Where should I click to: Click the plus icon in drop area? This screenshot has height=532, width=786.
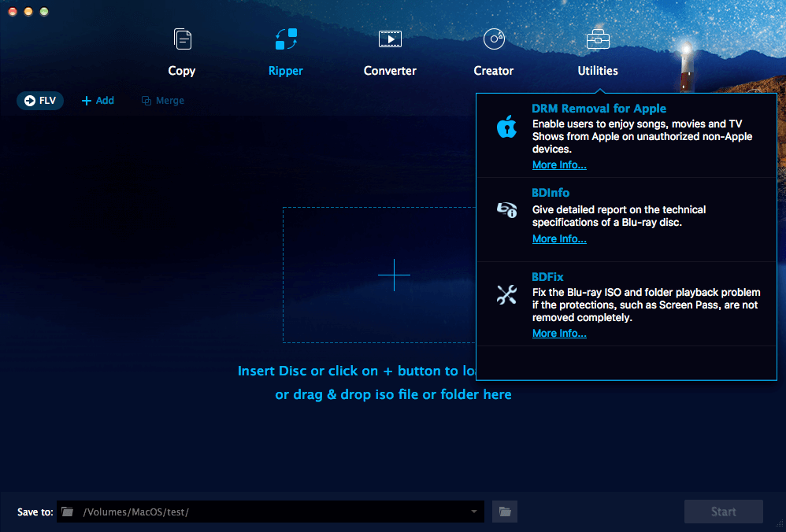(x=394, y=275)
